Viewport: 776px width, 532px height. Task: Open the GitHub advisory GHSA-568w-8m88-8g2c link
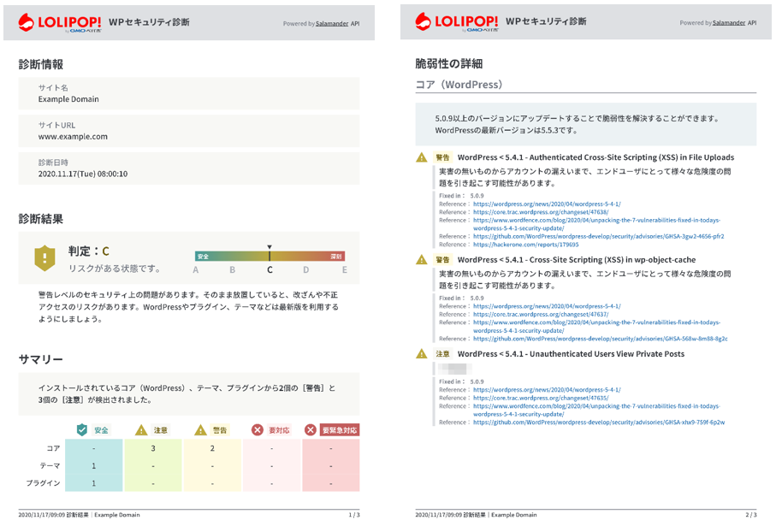[x=601, y=339]
